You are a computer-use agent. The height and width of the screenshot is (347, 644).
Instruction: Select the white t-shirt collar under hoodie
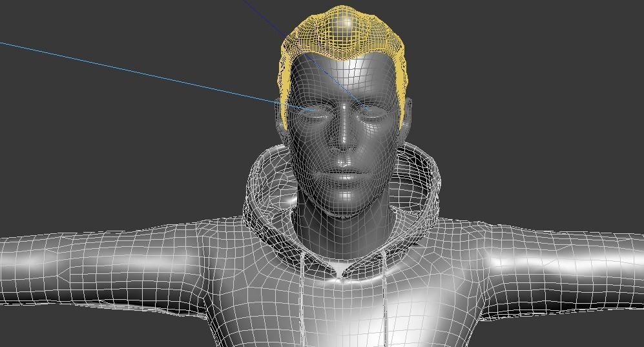340,267
